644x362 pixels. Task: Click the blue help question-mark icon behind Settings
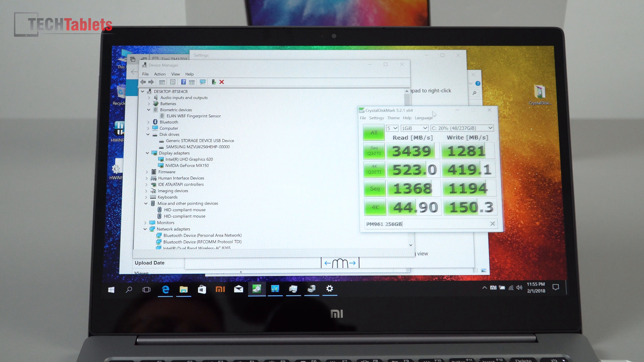478,83
